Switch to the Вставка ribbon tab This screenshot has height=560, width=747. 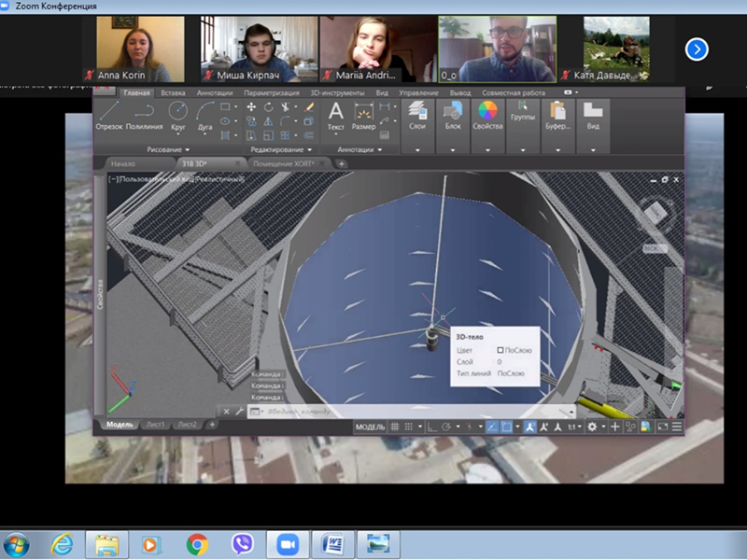173,92
